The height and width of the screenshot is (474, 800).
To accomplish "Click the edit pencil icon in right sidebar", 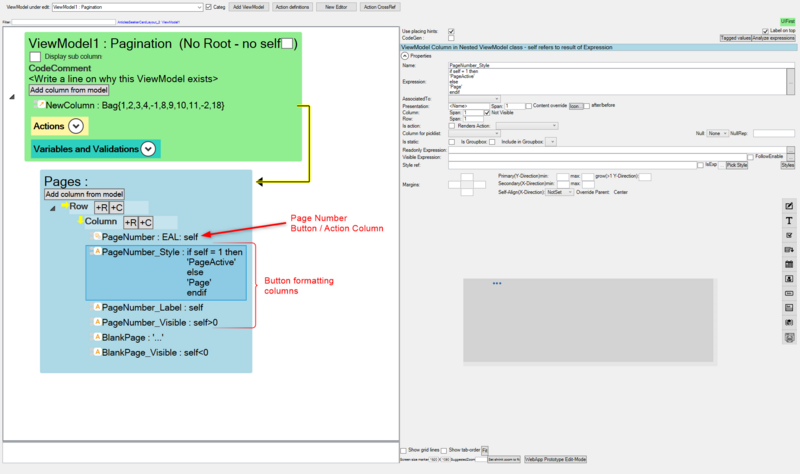I will tap(789, 206).
